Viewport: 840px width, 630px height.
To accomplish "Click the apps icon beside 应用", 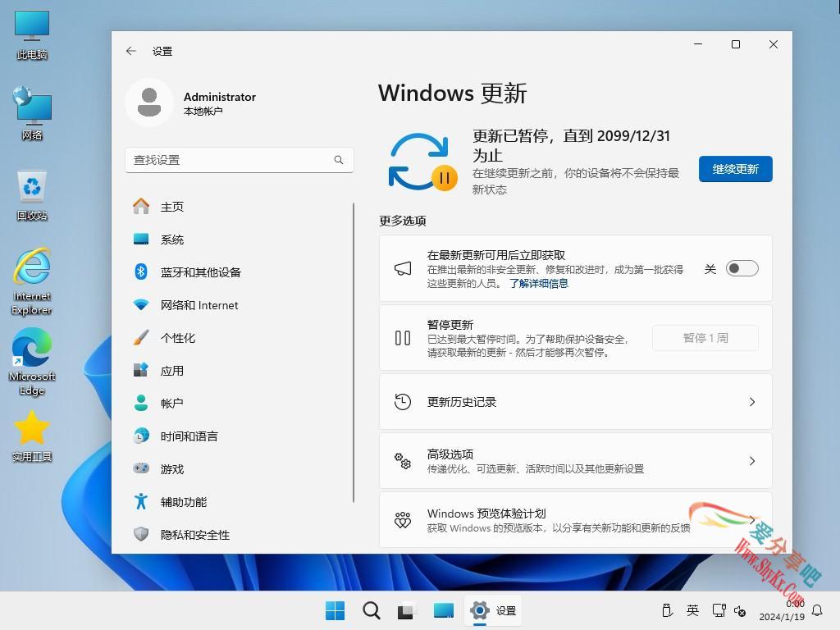I will tap(141, 370).
